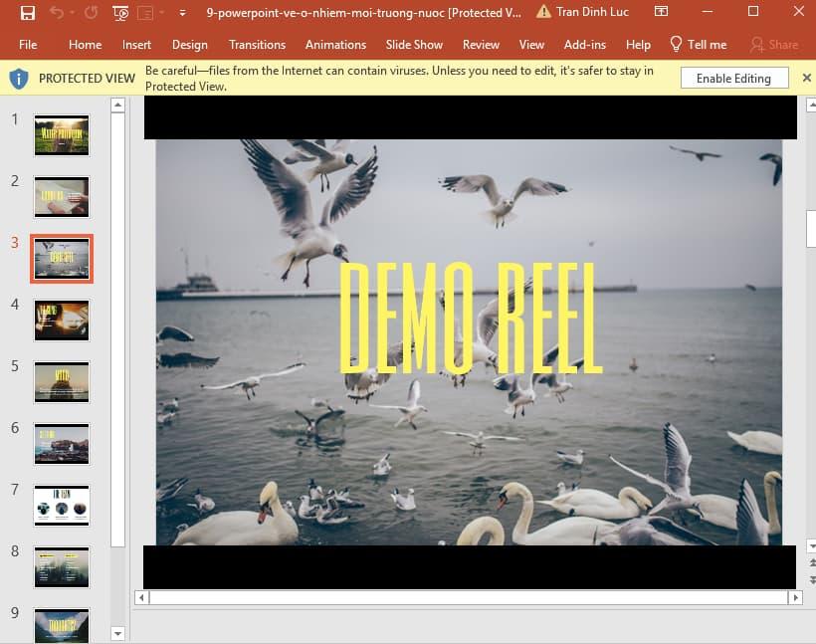Switch to the Animations ribbon tab
Screen dimensions: 816x644
point(335,44)
